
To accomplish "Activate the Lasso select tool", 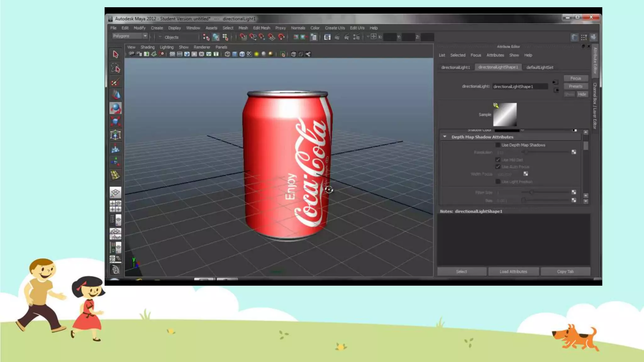I will 115,68.
